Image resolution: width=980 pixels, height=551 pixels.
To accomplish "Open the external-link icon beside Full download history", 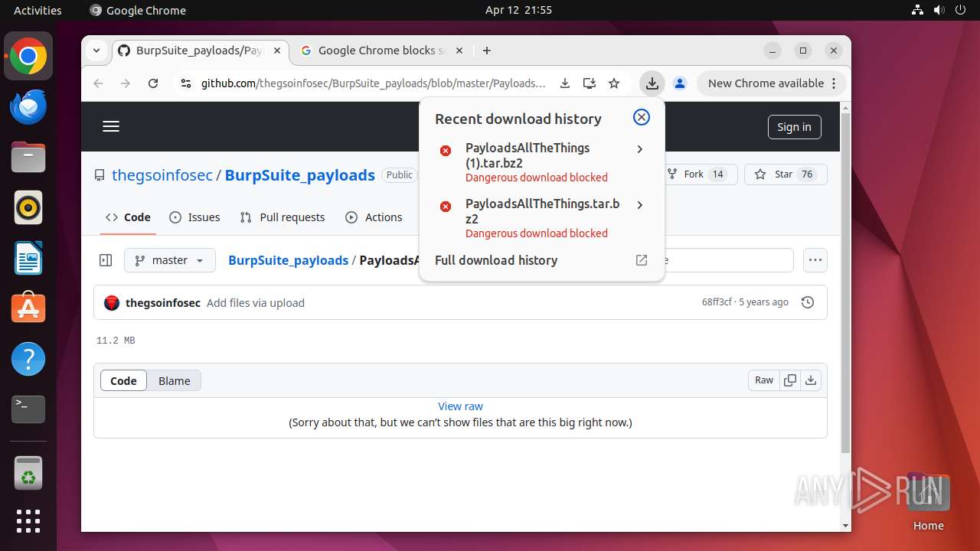I will [642, 260].
